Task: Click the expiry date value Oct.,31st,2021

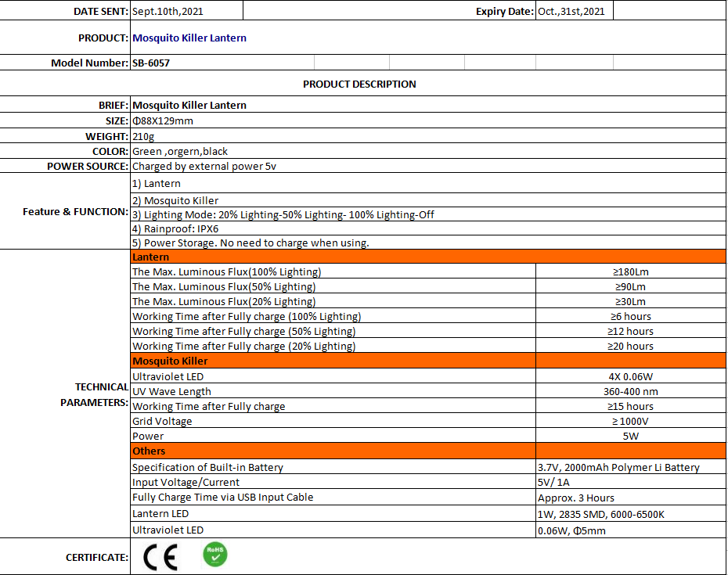Action: [x=571, y=11]
